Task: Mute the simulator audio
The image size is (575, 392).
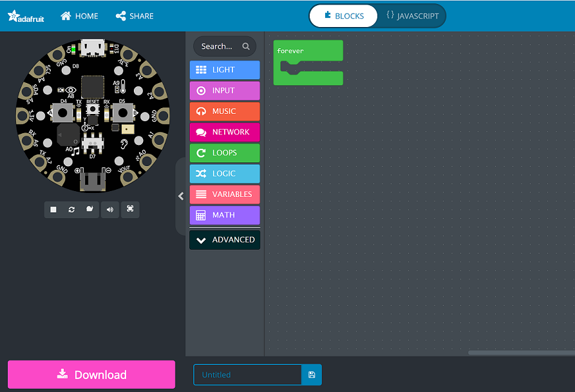Action: click(x=110, y=209)
